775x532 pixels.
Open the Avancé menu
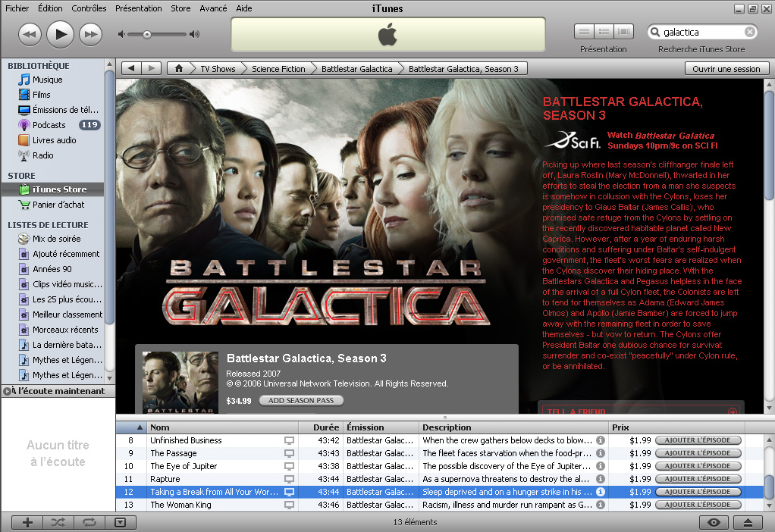[x=213, y=8]
